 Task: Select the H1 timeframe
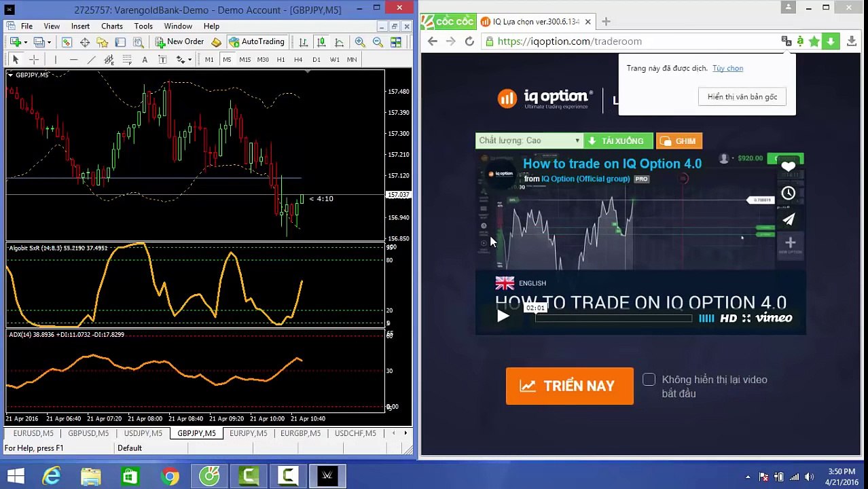(x=281, y=60)
